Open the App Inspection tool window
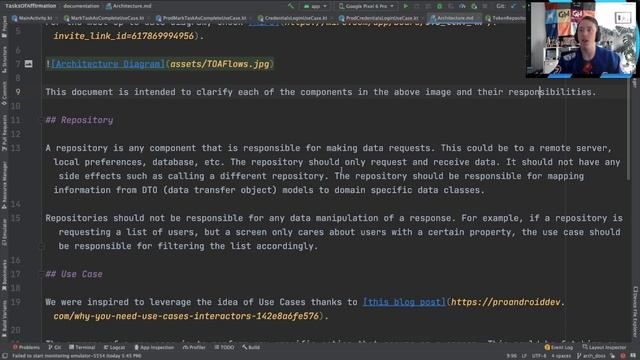 click(x=154, y=347)
